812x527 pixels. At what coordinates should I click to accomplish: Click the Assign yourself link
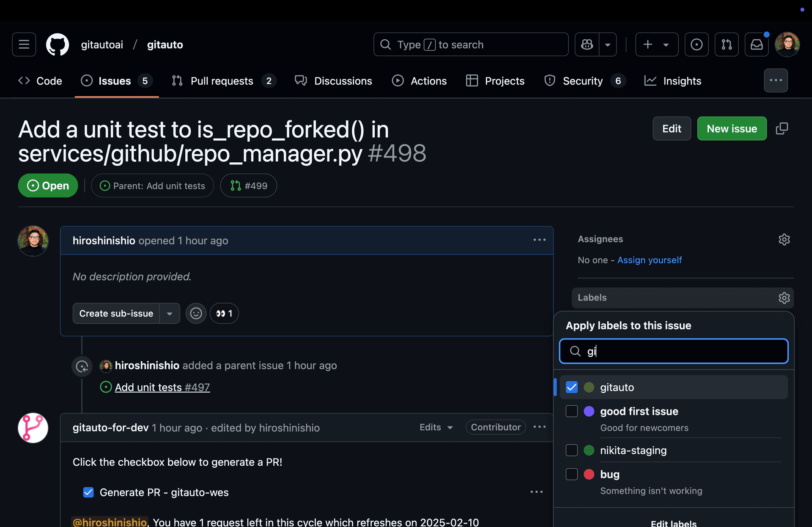(x=649, y=260)
